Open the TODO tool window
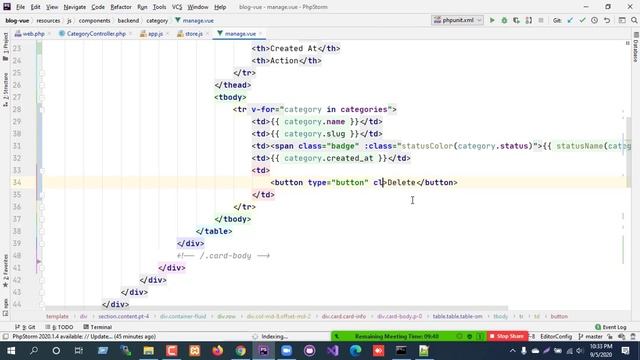Screen dimensions: 640x360 [x=60, y=327]
